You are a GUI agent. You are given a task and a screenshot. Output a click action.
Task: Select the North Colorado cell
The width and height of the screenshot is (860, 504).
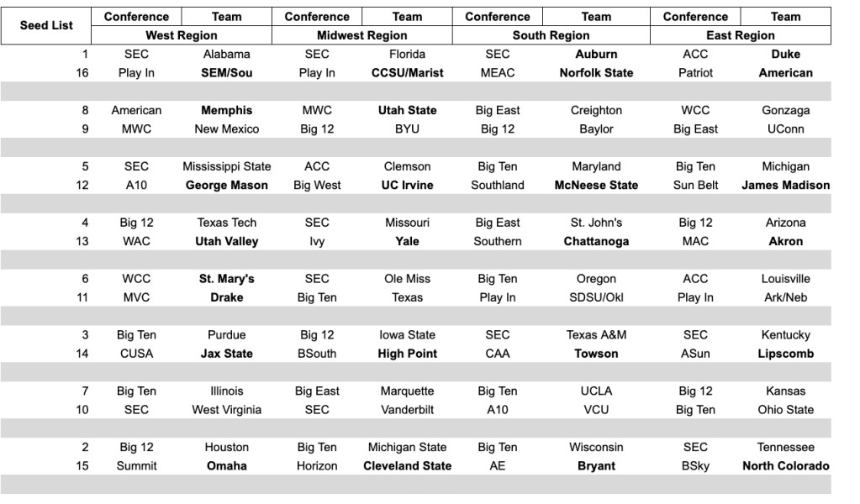785,466
